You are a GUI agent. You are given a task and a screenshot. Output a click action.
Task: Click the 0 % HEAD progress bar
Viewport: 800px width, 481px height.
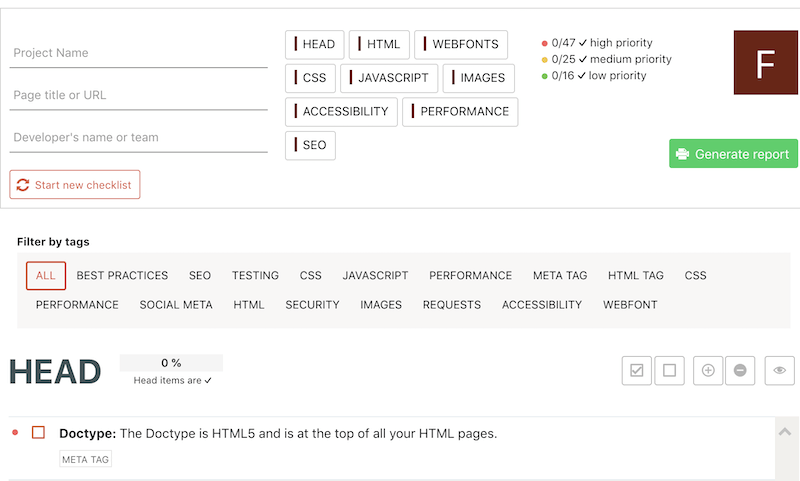[171, 363]
